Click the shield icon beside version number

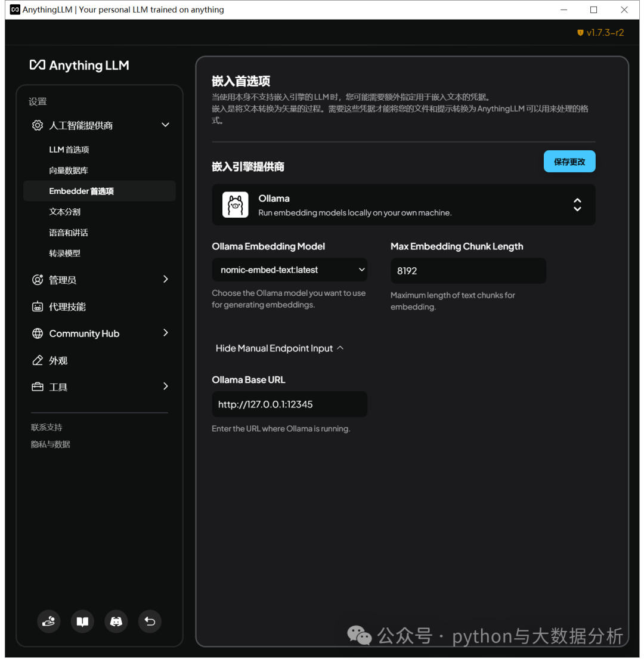tap(580, 33)
